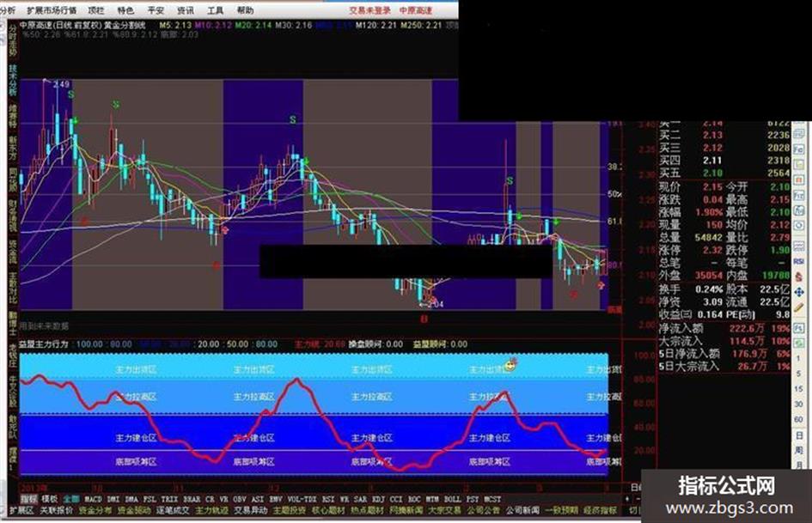This screenshot has width=812, height=523.
Task: Click the RSI icon in right toolbar
Action: [x=799, y=261]
